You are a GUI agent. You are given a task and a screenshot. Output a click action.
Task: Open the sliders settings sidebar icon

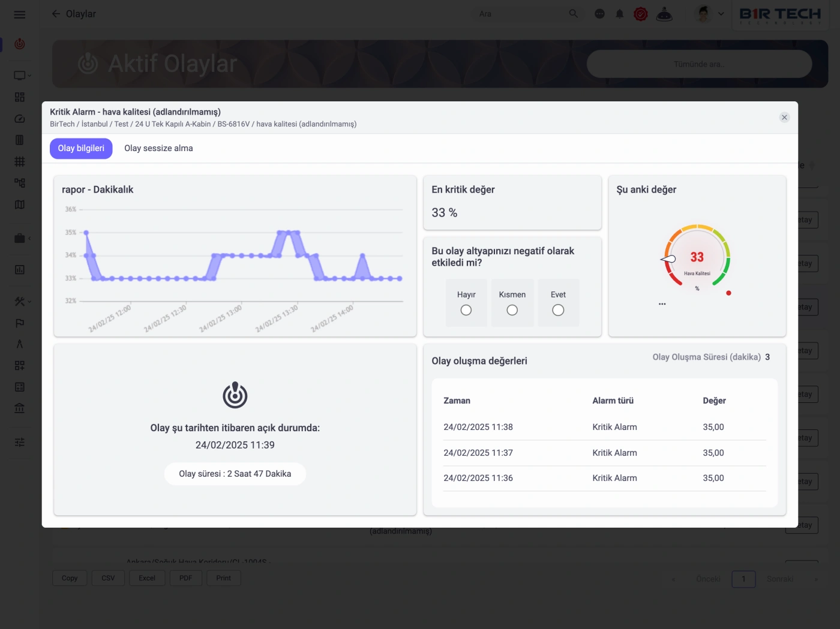(x=20, y=443)
